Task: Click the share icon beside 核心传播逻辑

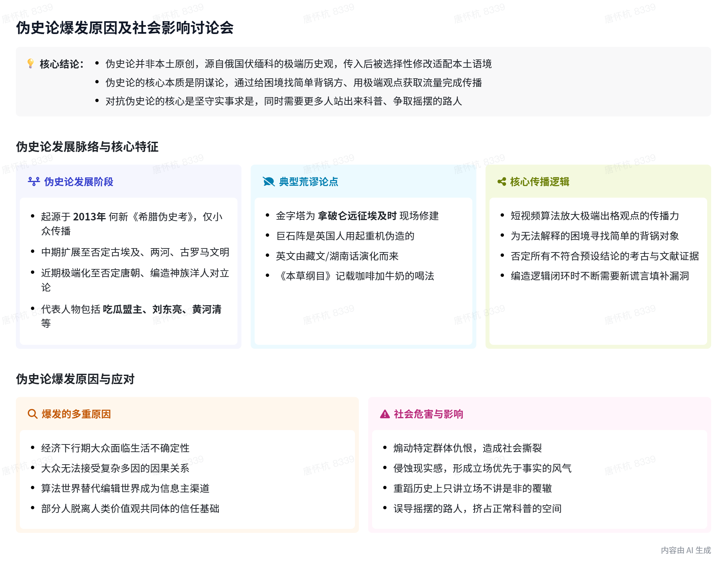Action: 501,181
